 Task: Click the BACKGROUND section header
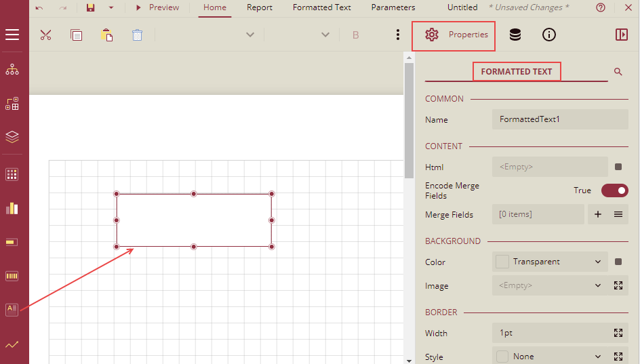(453, 241)
